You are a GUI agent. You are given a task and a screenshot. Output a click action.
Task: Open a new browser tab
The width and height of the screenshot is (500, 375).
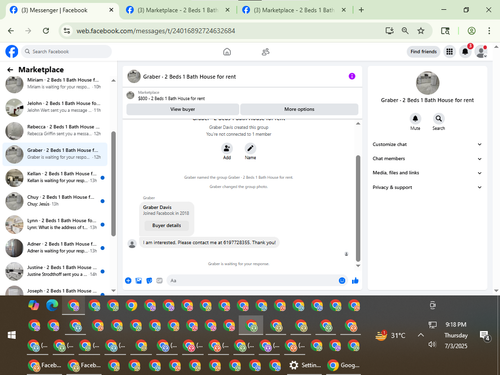[361, 10]
